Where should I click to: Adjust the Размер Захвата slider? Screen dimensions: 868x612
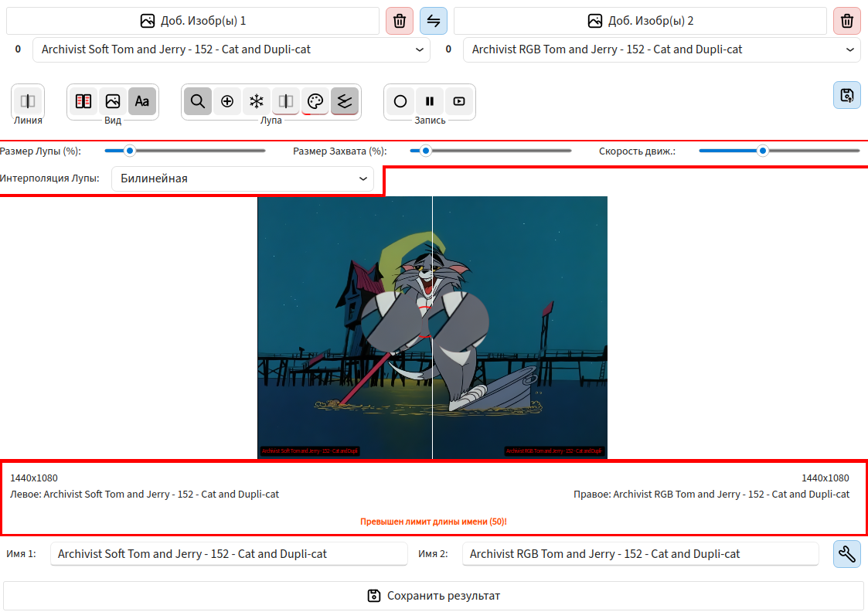coord(491,151)
